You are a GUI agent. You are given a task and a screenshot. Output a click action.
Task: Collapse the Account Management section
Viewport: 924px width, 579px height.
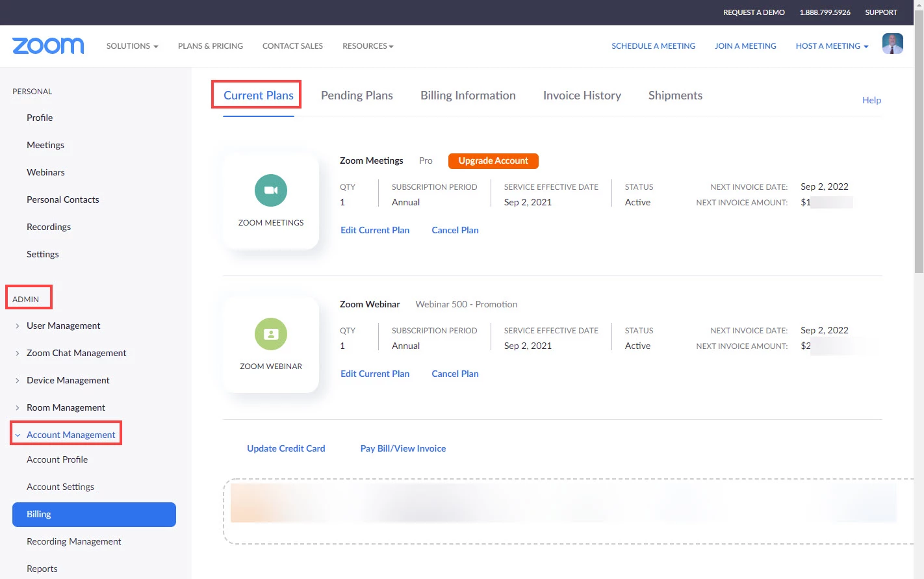coord(66,435)
